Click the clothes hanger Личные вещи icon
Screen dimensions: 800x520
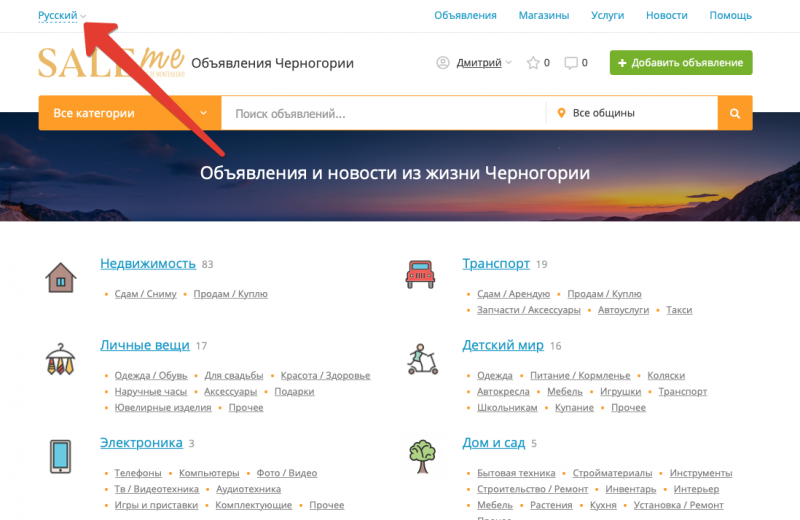pos(61,359)
